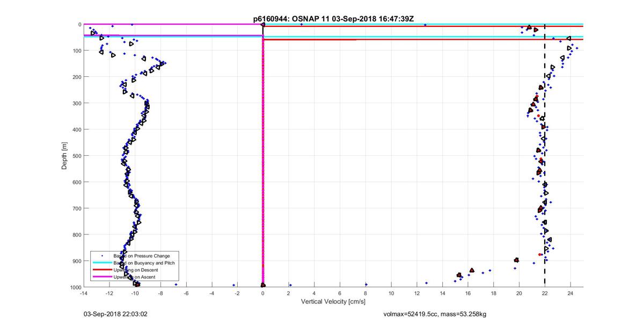Click the x-axis tick label '16'
This screenshot has width=644, height=323.
tap(468, 293)
